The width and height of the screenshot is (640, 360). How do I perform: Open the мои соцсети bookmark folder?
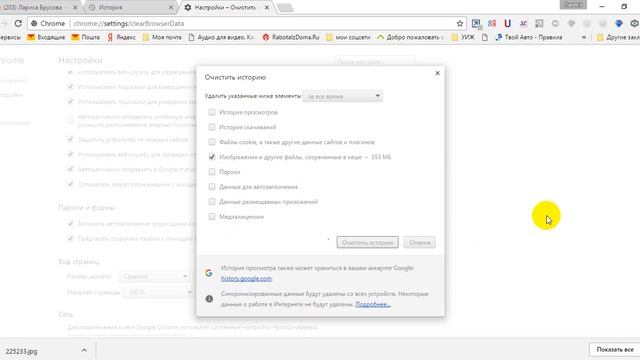pos(348,37)
